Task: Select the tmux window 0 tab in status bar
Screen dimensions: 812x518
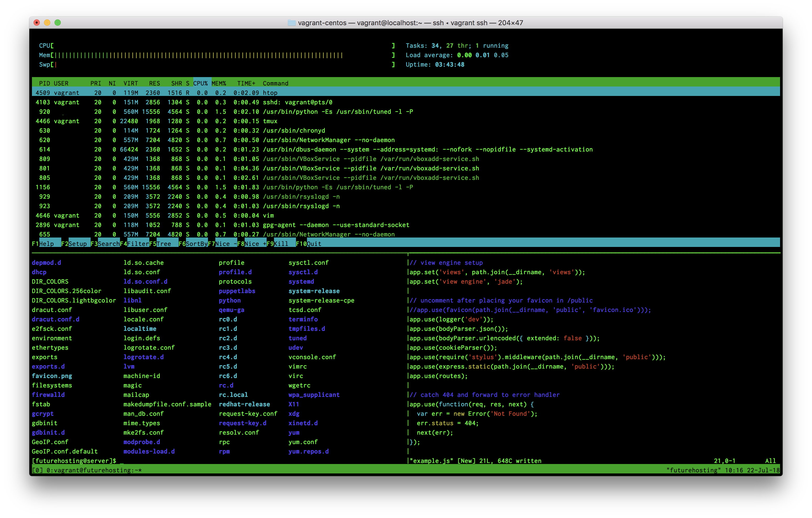Action: (94, 470)
